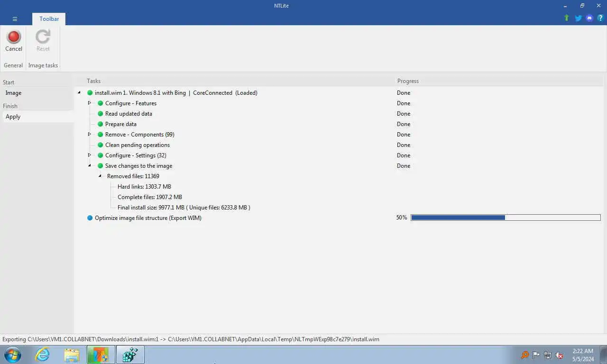
Task: Open the Twitter bird icon link
Action: click(x=578, y=18)
